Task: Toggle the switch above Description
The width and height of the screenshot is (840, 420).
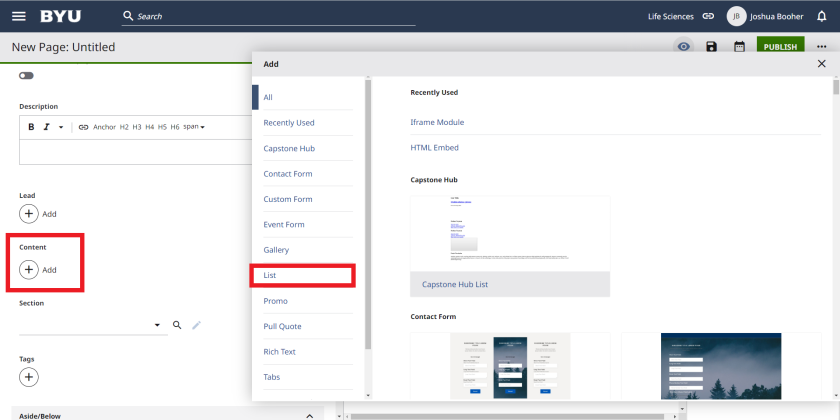Action: tap(26, 76)
